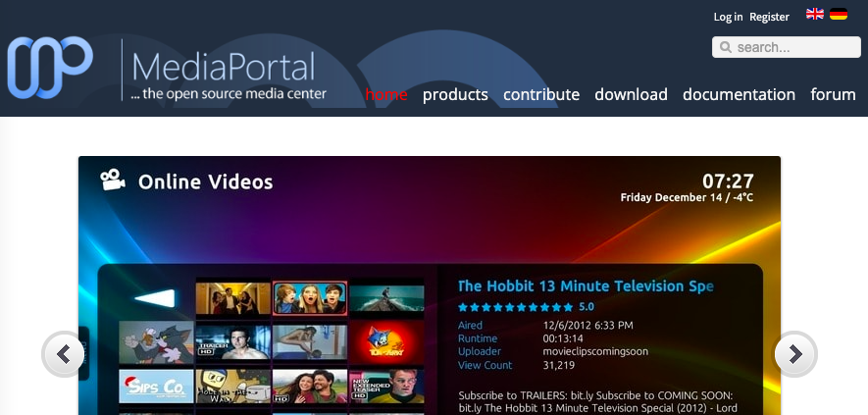Click the MediaPortal title text

(224, 68)
